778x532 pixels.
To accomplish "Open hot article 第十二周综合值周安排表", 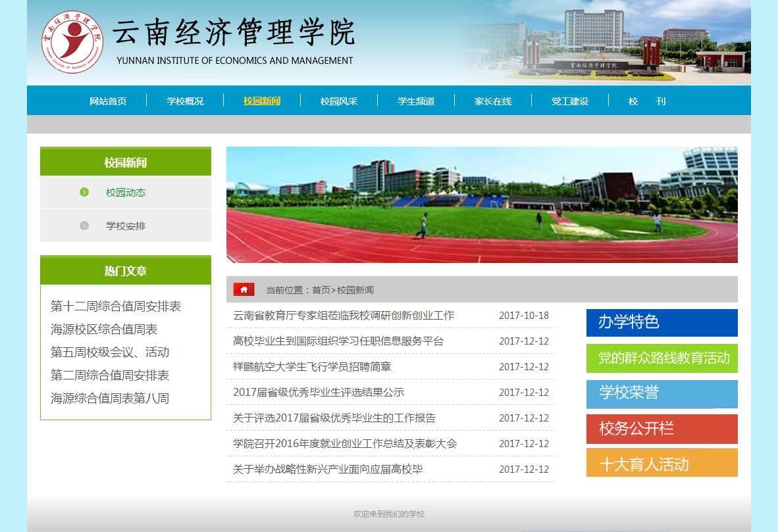I will [x=116, y=306].
